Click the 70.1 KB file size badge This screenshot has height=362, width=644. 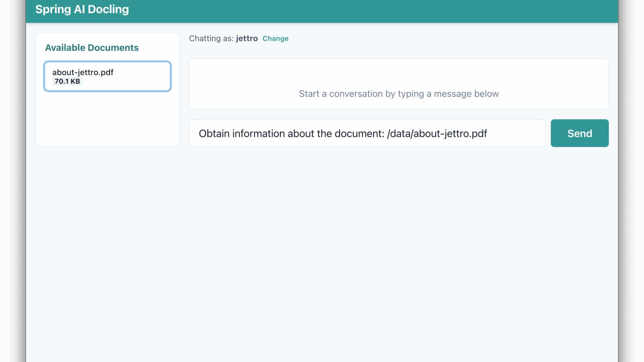[x=67, y=81]
